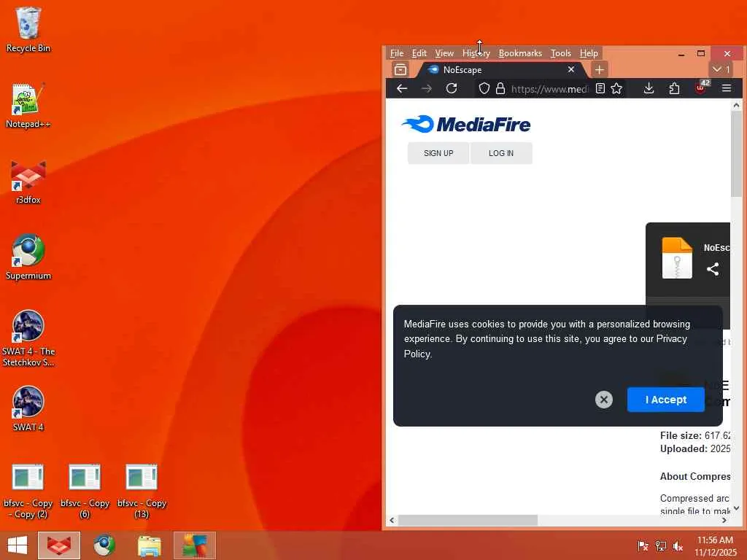
Task: Open the Help menu
Action: (x=589, y=53)
